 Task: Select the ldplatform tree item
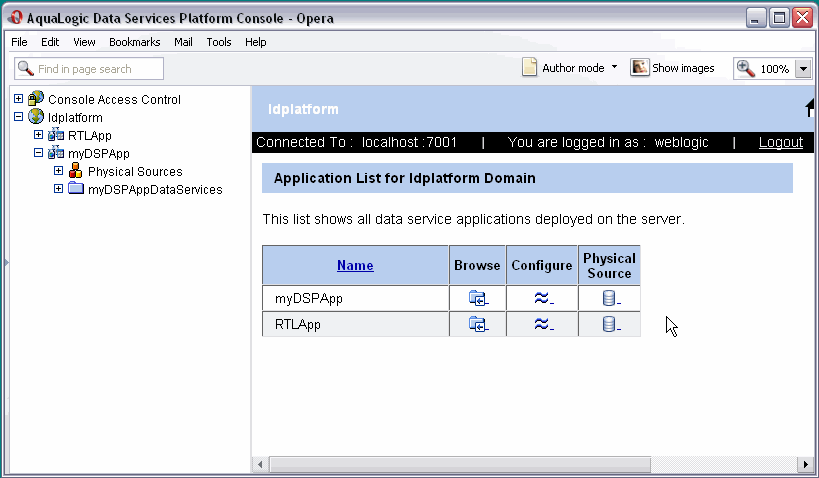[75, 118]
